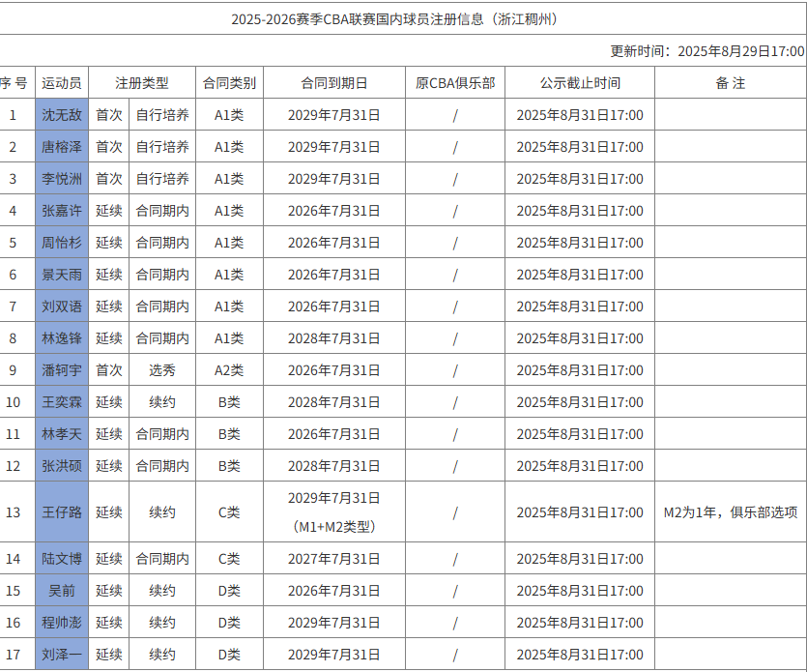Select the update time text 2025年8月29日17:00
This screenshot has height=672, width=807.
click(740, 51)
